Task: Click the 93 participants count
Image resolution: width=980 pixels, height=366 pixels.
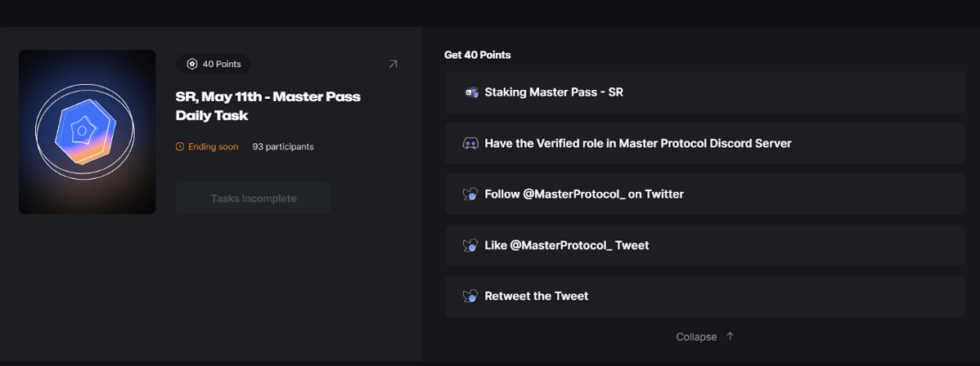Action: coord(283,147)
